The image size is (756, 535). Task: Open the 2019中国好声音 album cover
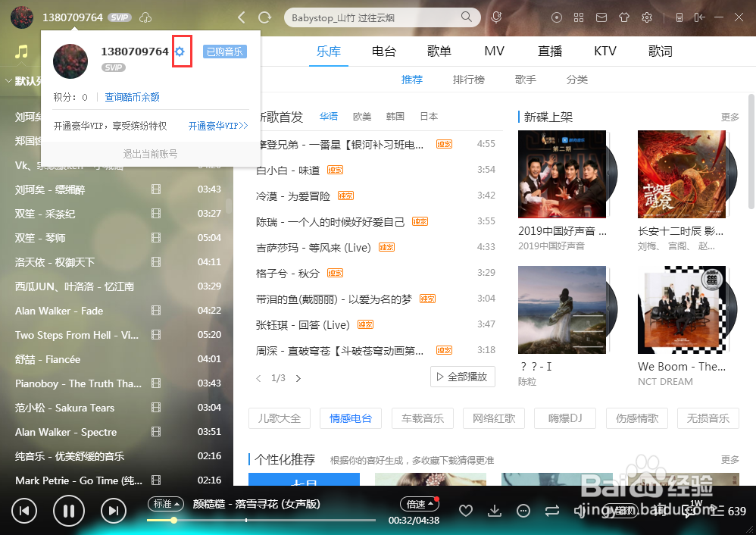tap(561, 174)
